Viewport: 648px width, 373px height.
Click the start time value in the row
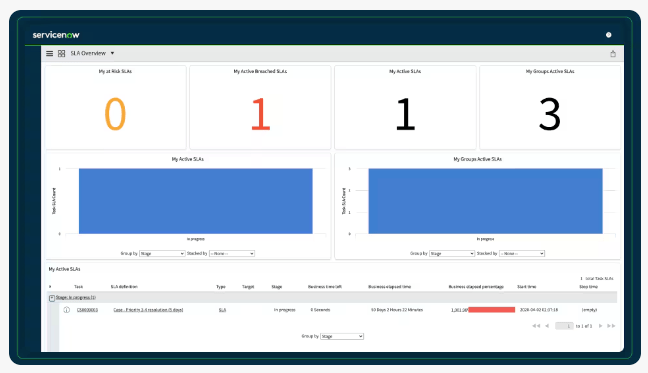click(x=539, y=310)
